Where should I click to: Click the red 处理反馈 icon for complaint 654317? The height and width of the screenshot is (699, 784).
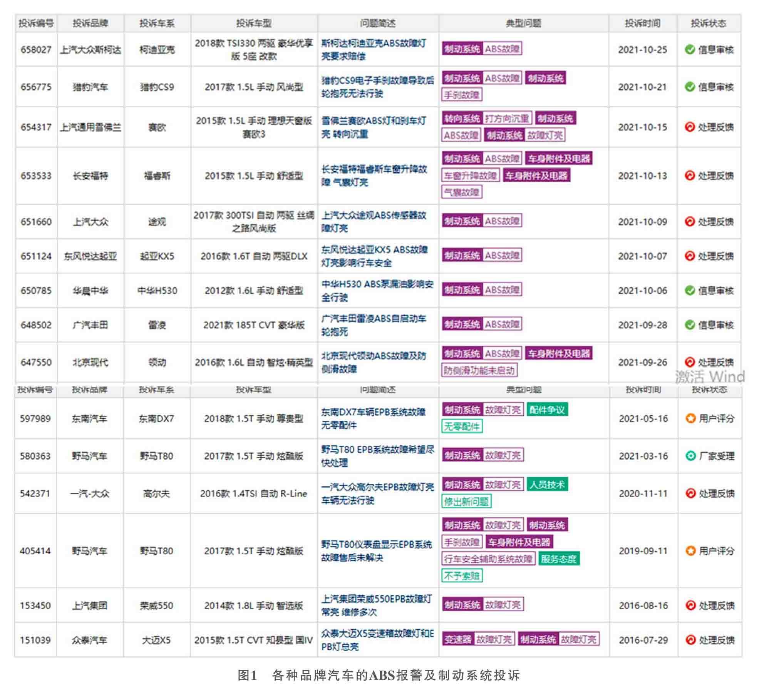[690, 127]
